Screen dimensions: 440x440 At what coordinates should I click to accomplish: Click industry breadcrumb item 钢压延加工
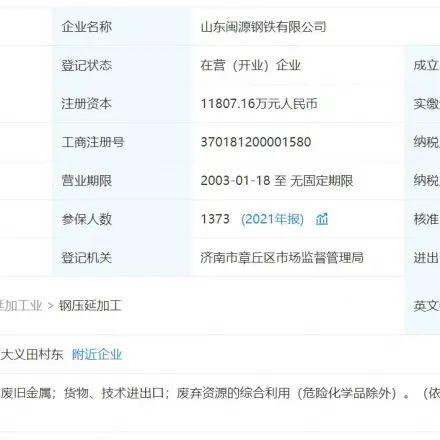tap(90, 305)
